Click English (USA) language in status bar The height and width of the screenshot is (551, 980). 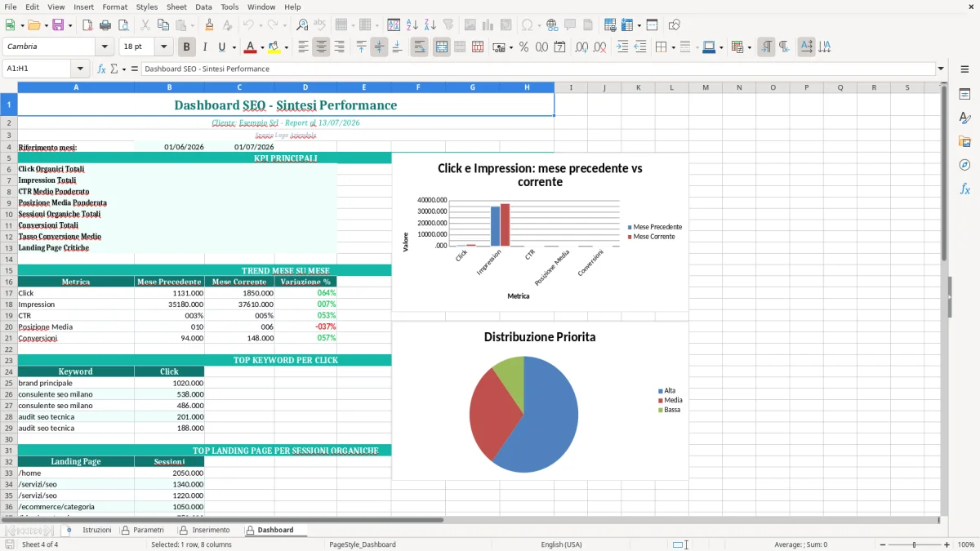(x=562, y=544)
